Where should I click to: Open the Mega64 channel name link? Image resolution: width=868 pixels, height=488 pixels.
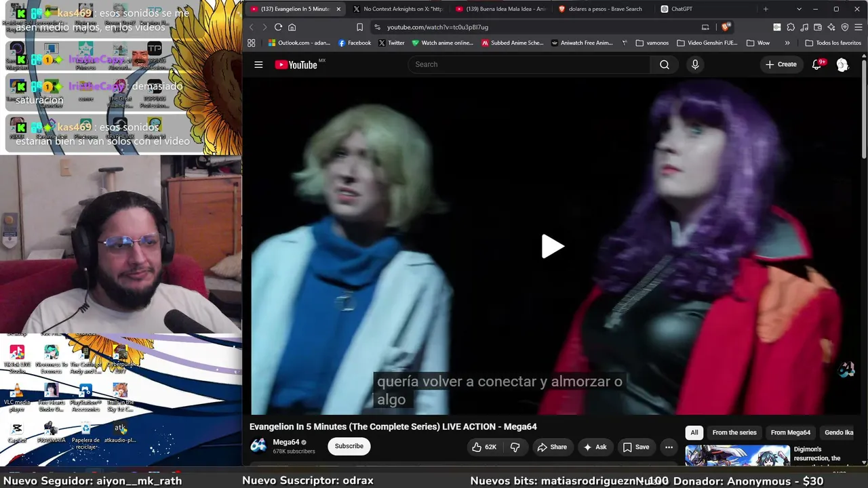pos(286,442)
